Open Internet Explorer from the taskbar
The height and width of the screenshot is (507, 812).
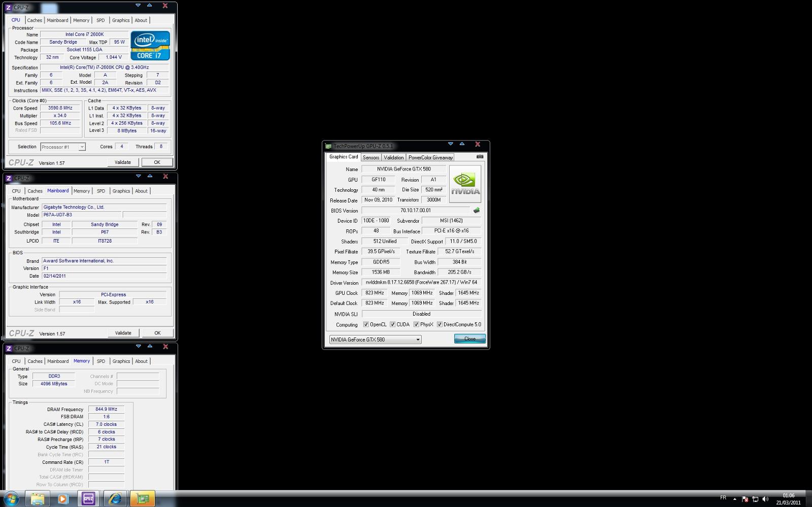(x=115, y=499)
